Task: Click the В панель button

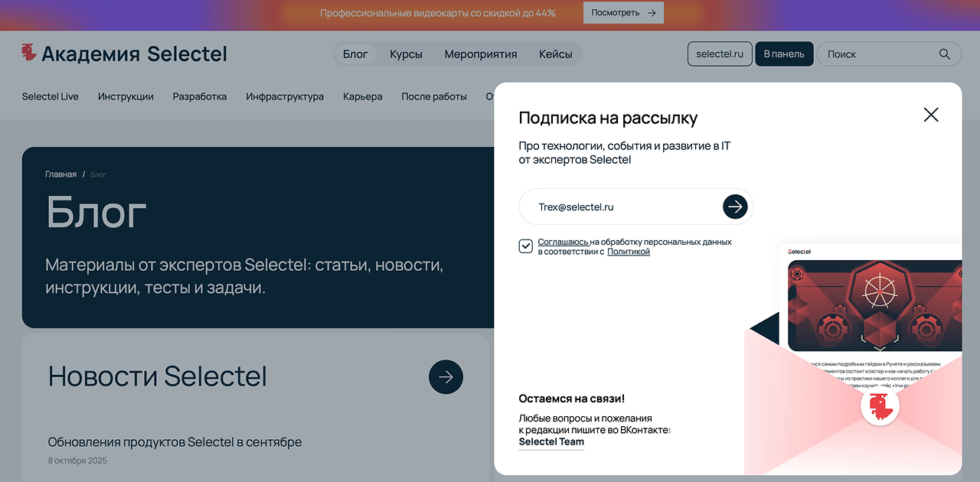Action: click(x=784, y=54)
